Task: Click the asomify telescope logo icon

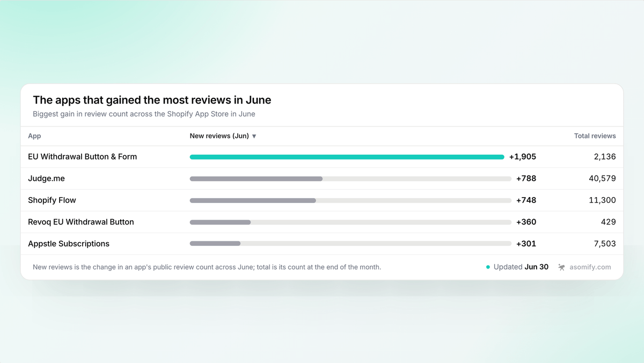Action: pos(562,267)
